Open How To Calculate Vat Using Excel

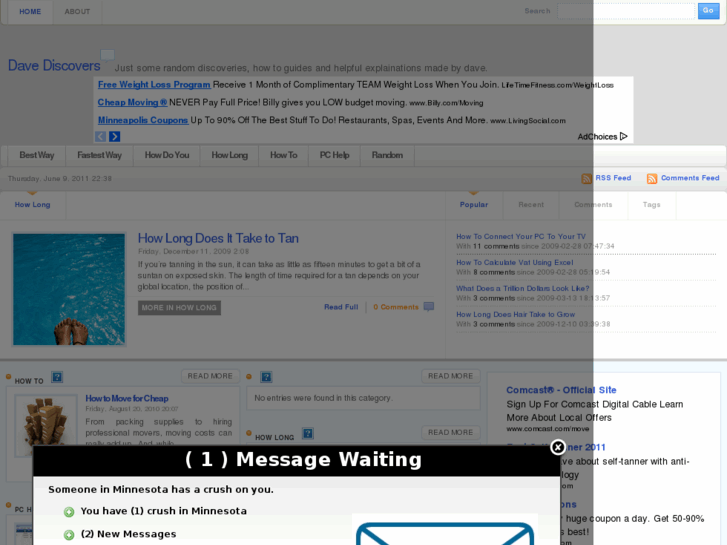pyautogui.click(x=515, y=263)
